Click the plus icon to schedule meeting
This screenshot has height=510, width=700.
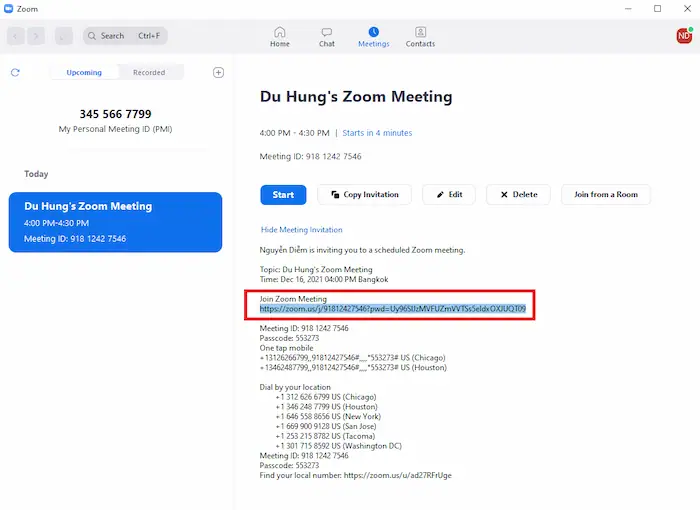pyautogui.click(x=219, y=73)
